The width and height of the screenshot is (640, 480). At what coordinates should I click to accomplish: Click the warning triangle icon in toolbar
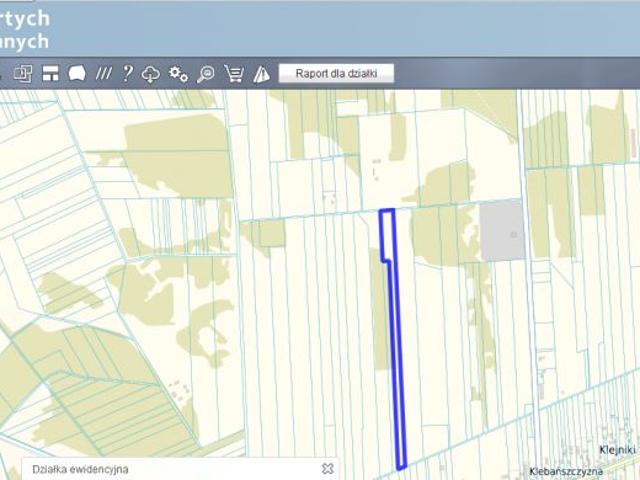[261, 73]
